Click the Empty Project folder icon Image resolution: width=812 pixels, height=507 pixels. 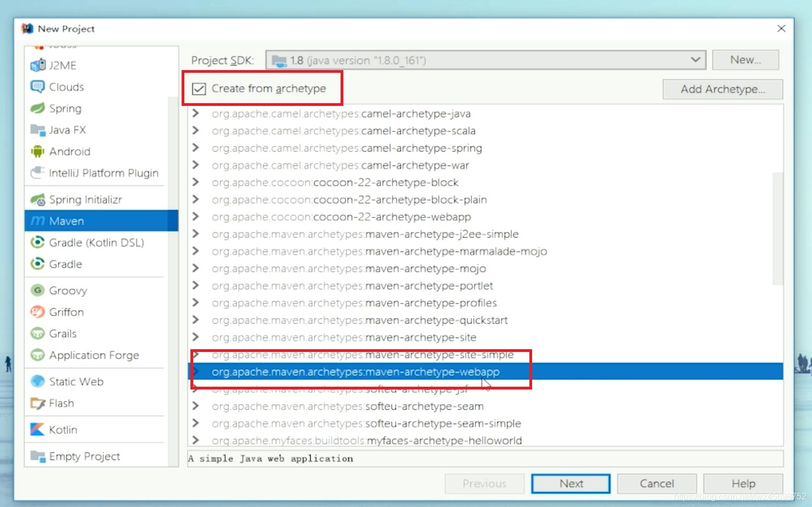(38, 456)
